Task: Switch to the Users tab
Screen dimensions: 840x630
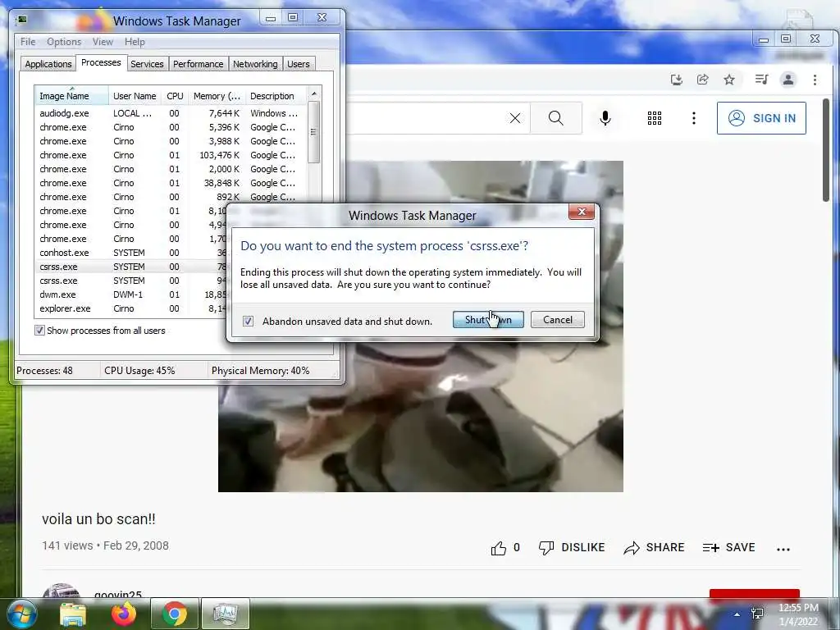Action: point(298,64)
